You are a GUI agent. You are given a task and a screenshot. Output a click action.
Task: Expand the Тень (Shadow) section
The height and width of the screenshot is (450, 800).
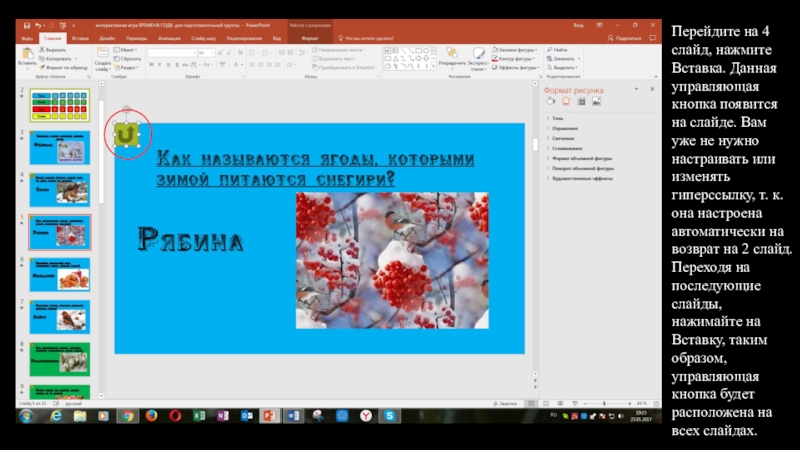click(x=559, y=119)
